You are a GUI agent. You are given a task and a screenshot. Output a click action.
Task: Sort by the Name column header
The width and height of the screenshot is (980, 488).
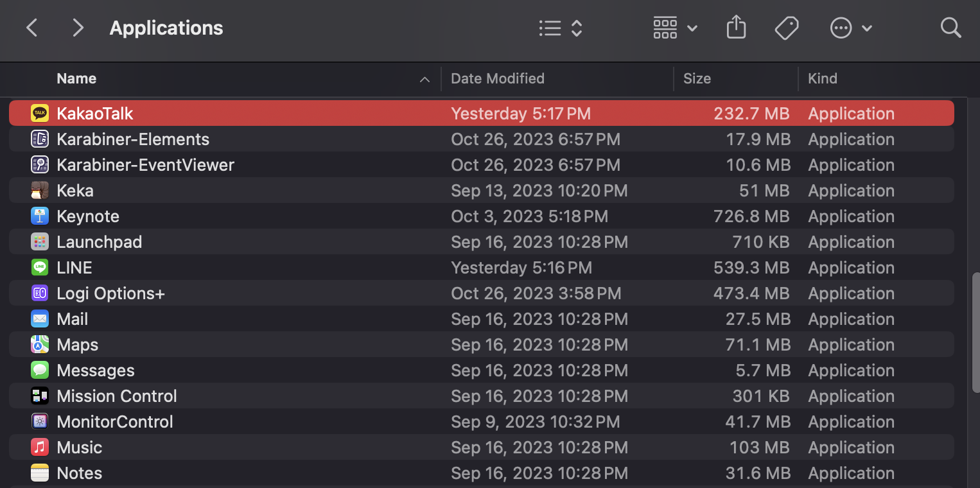click(76, 78)
